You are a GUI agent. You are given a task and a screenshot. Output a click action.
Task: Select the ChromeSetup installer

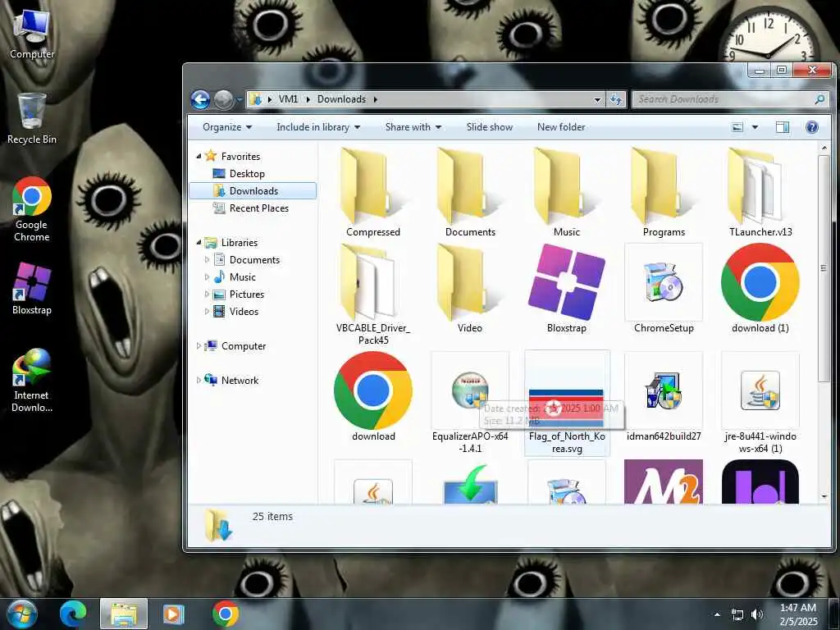point(664,288)
